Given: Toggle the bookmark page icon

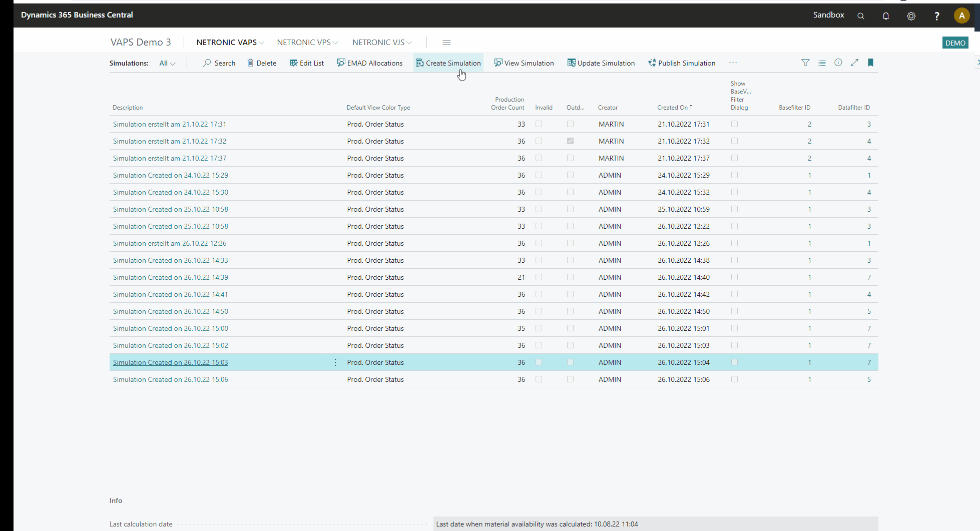Looking at the screenshot, I should (x=870, y=63).
